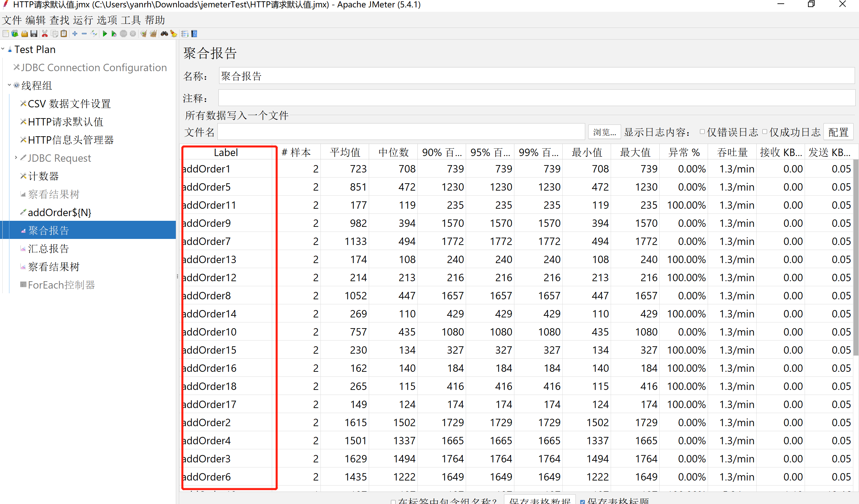
Task: Click the Save floppy disk icon
Action: (x=34, y=34)
